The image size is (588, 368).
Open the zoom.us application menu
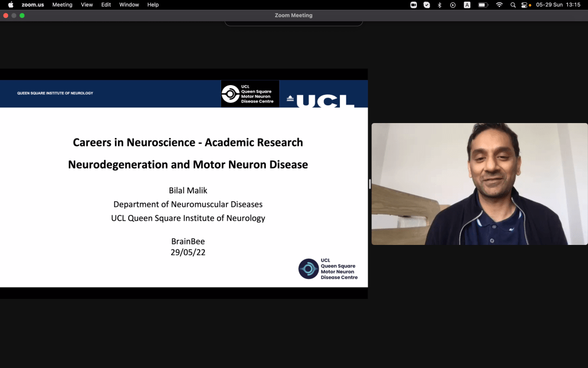33,5
